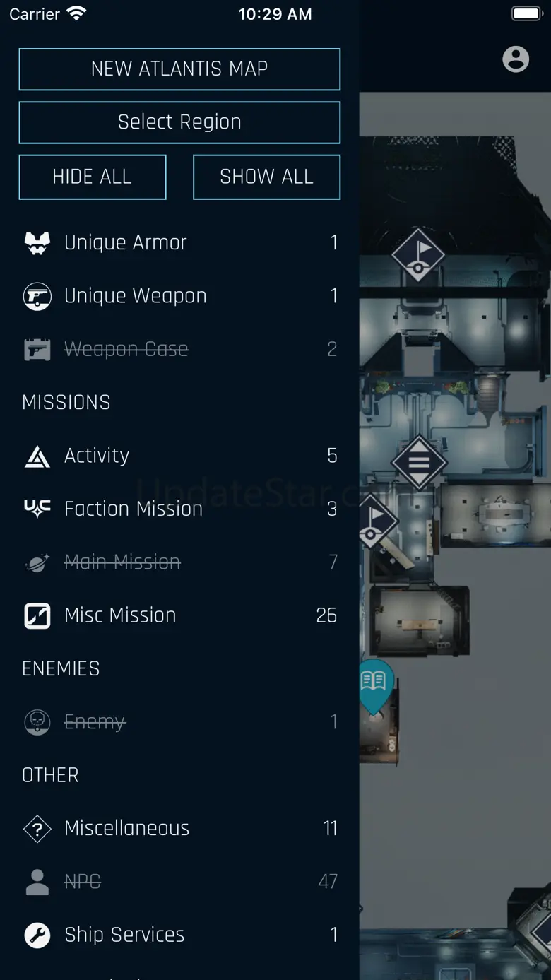Click the SHOW ALL button

pos(266,177)
